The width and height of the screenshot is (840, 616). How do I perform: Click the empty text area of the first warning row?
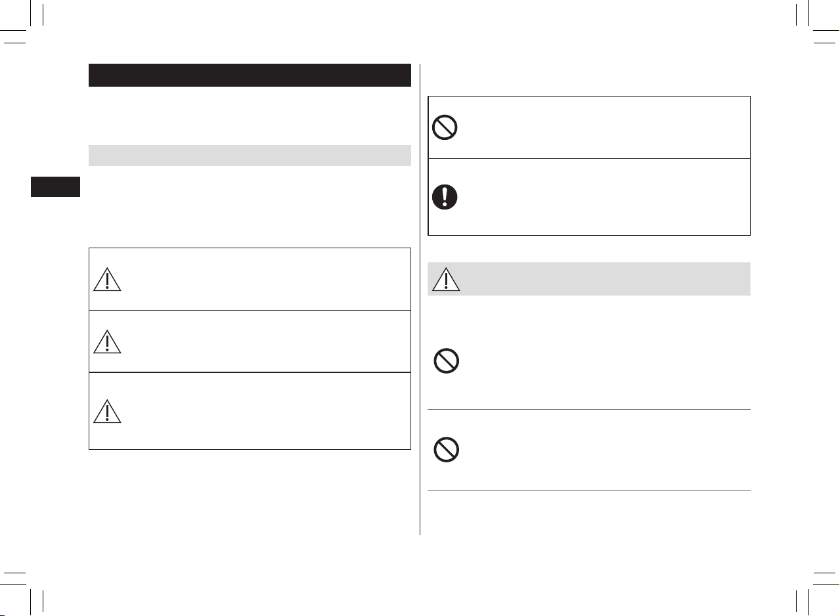(x=266, y=279)
